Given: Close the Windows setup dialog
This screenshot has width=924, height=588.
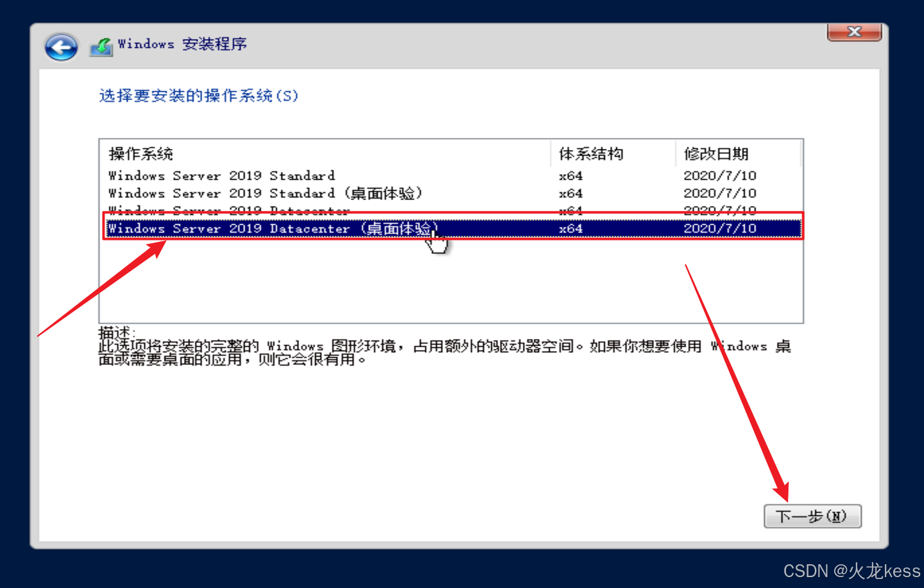Looking at the screenshot, I should 854,31.
